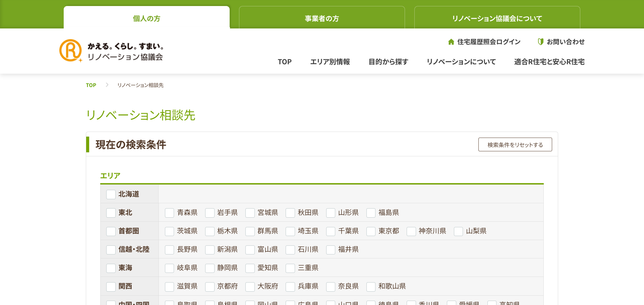Toggle the 京都府 checkbox
The width and height of the screenshot is (644, 305).
[x=210, y=287]
